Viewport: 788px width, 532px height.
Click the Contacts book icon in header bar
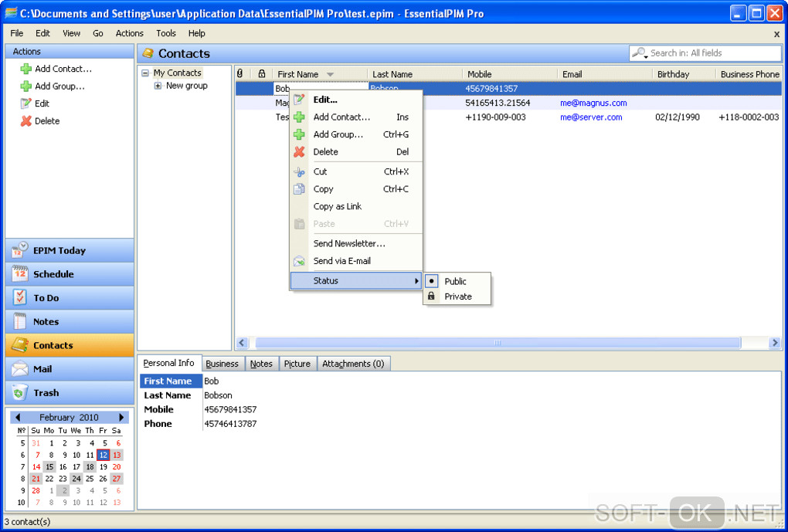tap(148, 53)
